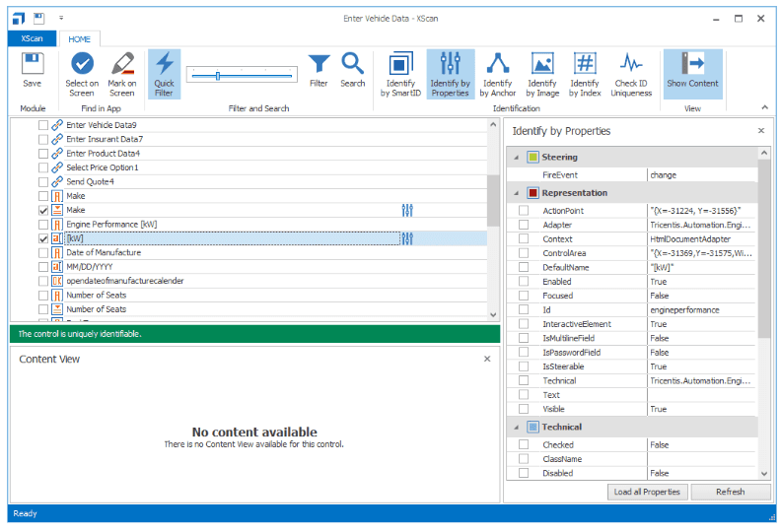Check the Date of Manufacture checkbox

43,253
